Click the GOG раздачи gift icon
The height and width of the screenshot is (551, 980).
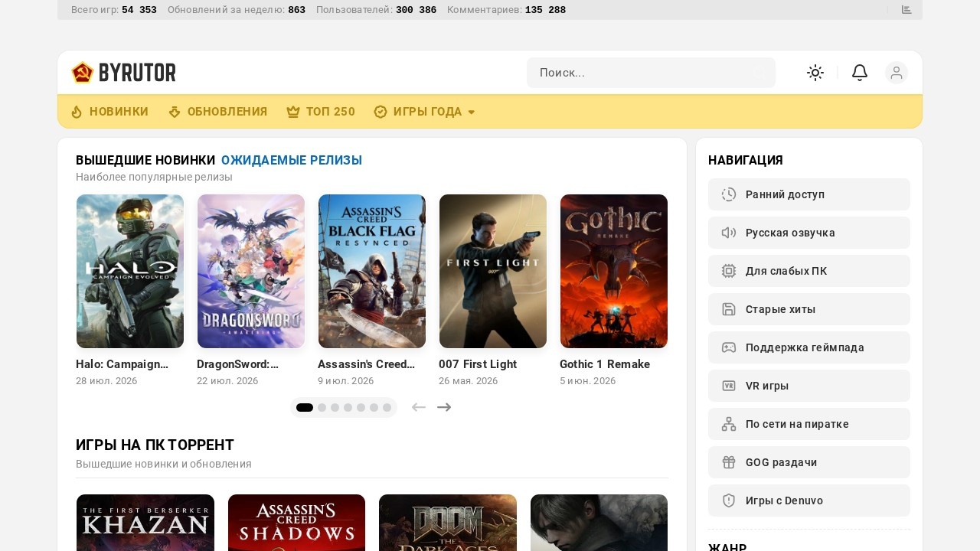click(x=729, y=462)
